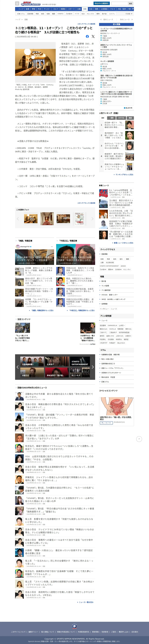
Task: Click 高田憂希 tag in アニ漫研究部
Action: 103,326
